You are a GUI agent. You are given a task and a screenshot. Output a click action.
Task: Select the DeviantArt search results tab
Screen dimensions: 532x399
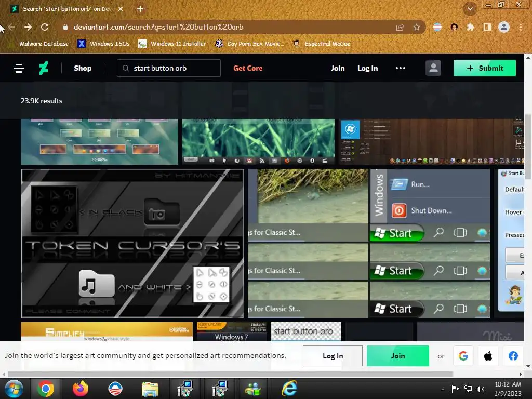point(67,9)
